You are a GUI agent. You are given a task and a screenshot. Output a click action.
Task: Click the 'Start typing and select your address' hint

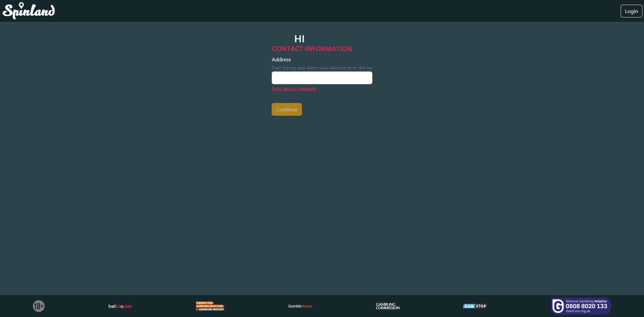(x=322, y=68)
